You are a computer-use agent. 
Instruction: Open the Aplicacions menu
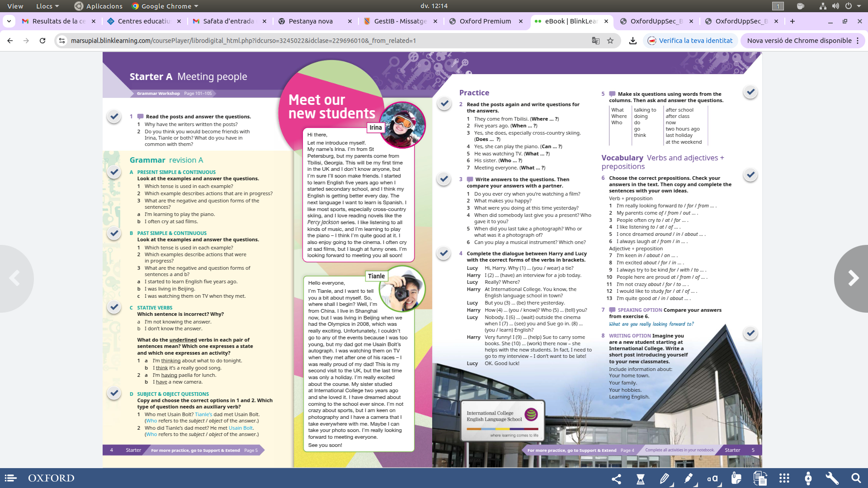click(x=99, y=6)
